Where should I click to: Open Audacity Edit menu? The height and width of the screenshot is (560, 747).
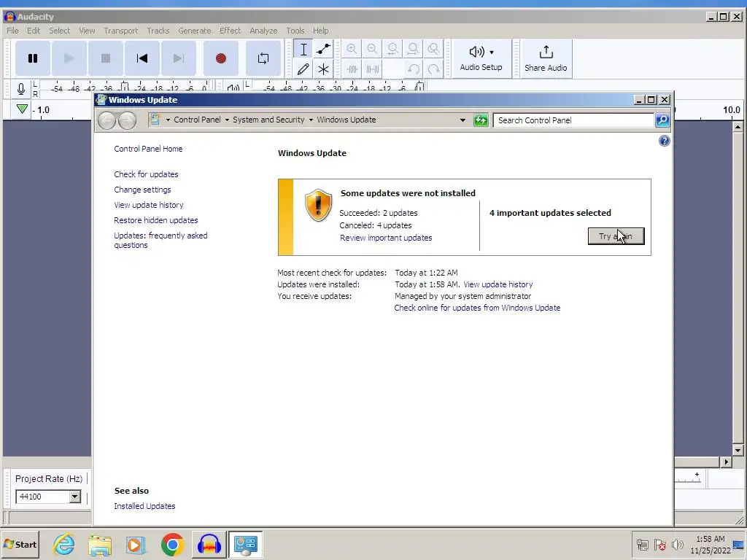click(34, 31)
